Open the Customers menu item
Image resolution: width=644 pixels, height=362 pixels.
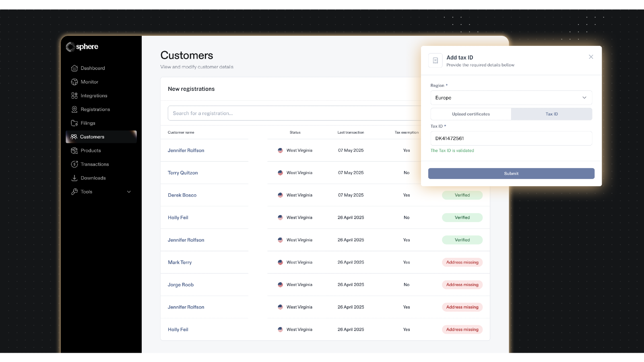click(x=92, y=137)
